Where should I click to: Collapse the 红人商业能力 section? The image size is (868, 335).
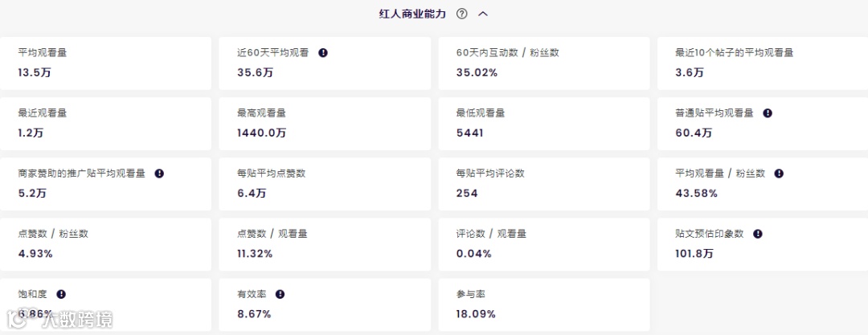pyautogui.click(x=483, y=14)
